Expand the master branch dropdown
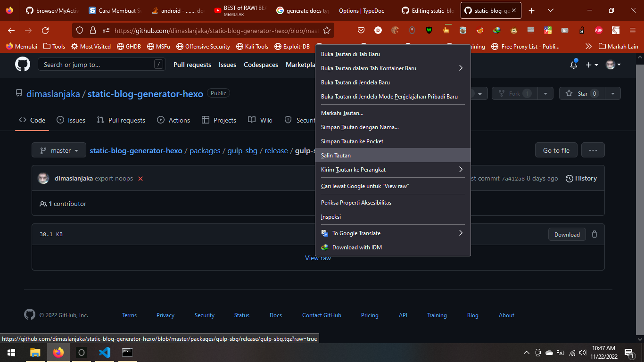644x362 pixels. tap(59, 150)
